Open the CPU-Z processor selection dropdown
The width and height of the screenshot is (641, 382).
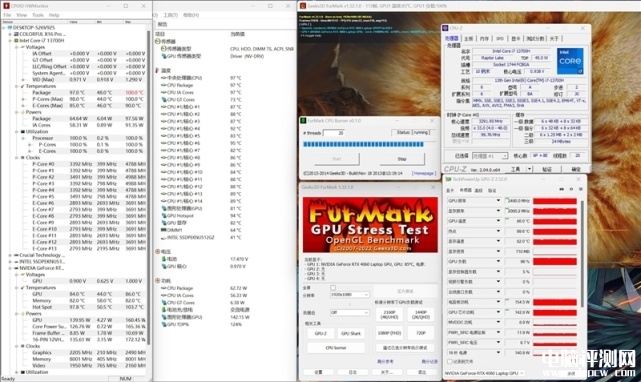(490, 156)
